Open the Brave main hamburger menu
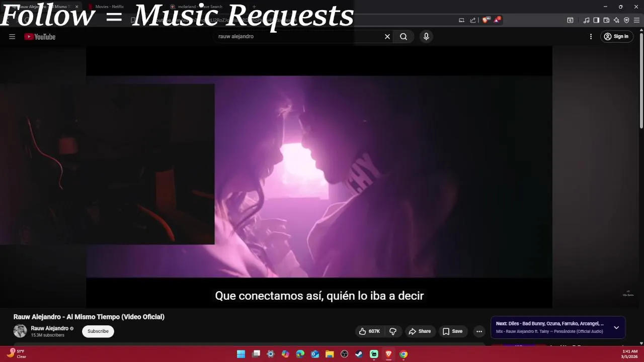Viewport: 644px width, 362px height. click(x=636, y=20)
